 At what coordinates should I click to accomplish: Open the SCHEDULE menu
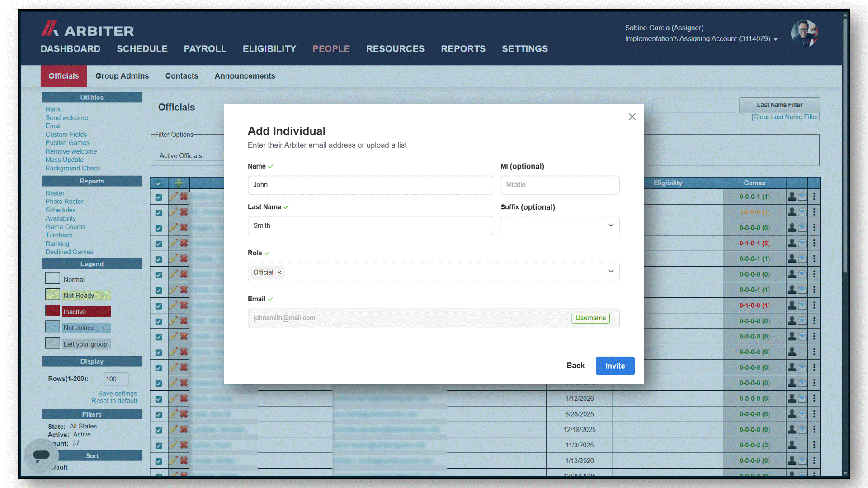(142, 49)
